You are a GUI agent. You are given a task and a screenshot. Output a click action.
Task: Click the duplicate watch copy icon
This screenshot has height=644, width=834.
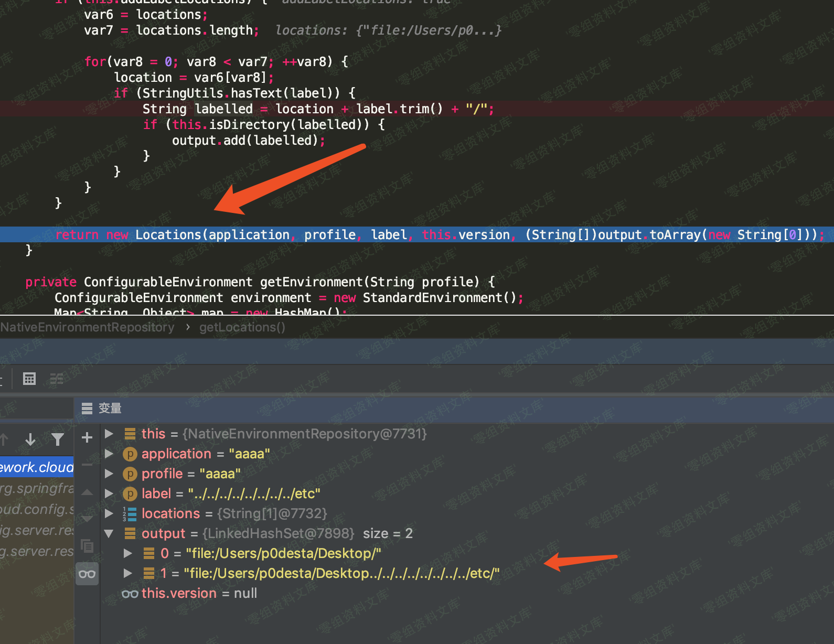point(87,546)
